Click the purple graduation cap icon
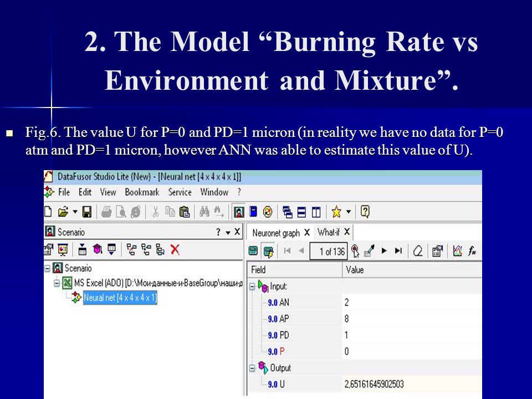The height and width of the screenshot is (399, 532). click(x=98, y=250)
